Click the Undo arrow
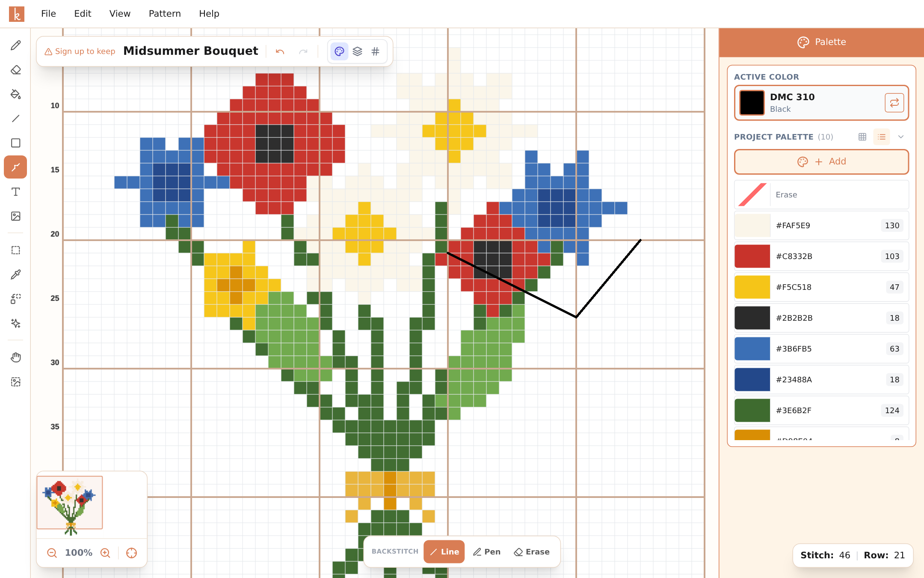 tap(280, 51)
